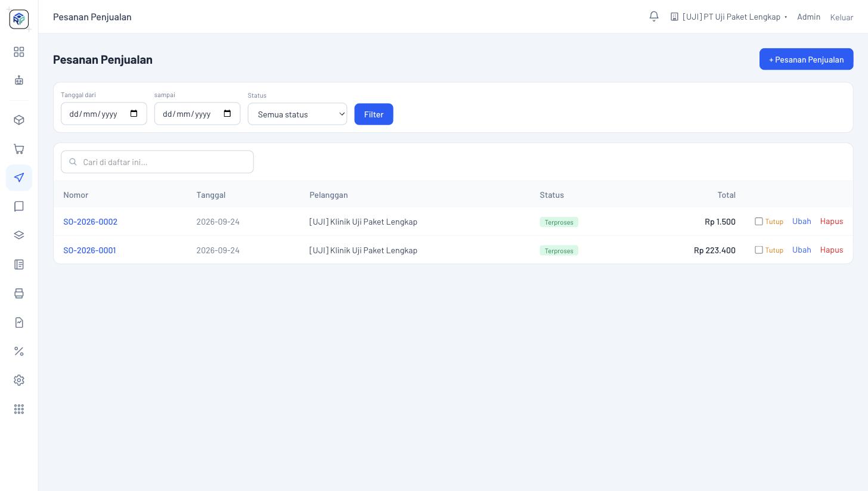Click the Filter button
Image resolution: width=868 pixels, height=491 pixels.
coord(374,114)
